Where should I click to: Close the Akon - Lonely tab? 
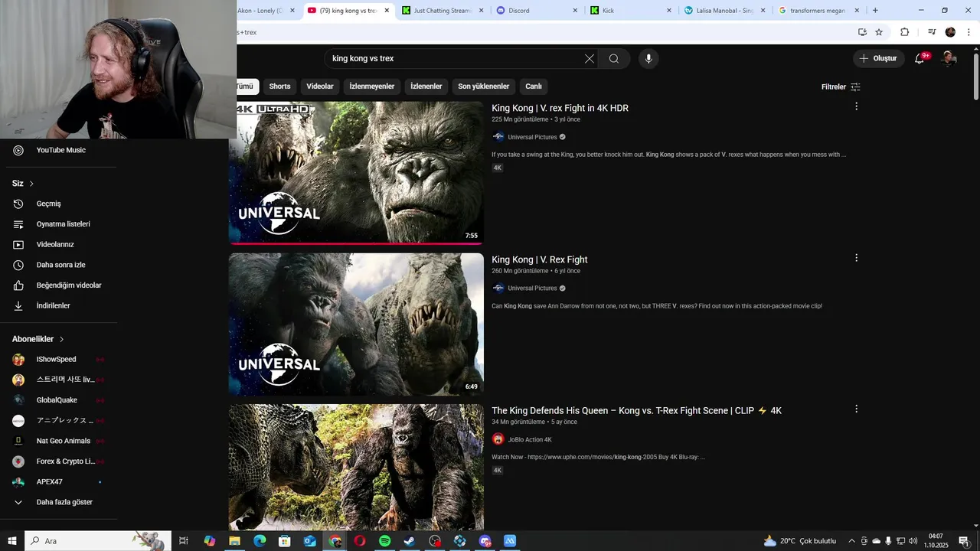tap(292, 11)
